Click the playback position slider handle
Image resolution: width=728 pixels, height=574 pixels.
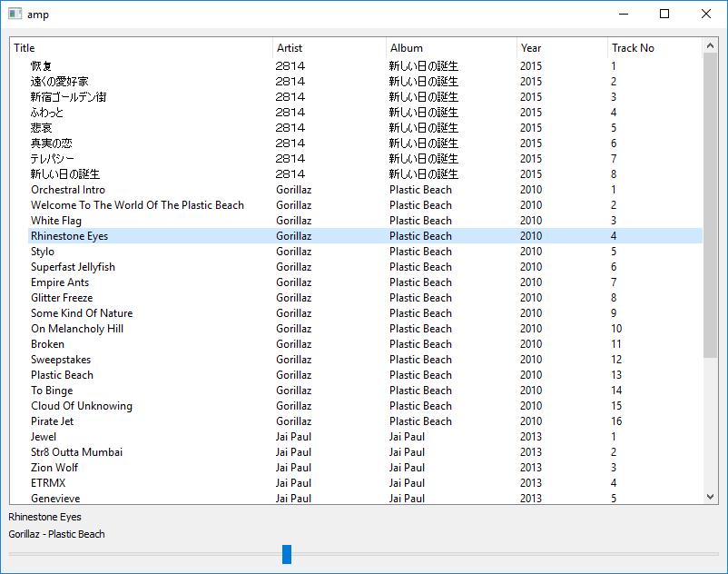[287, 554]
